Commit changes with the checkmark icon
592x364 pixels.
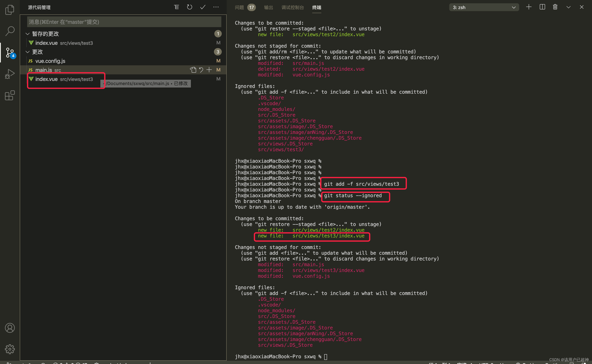[x=203, y=7]
